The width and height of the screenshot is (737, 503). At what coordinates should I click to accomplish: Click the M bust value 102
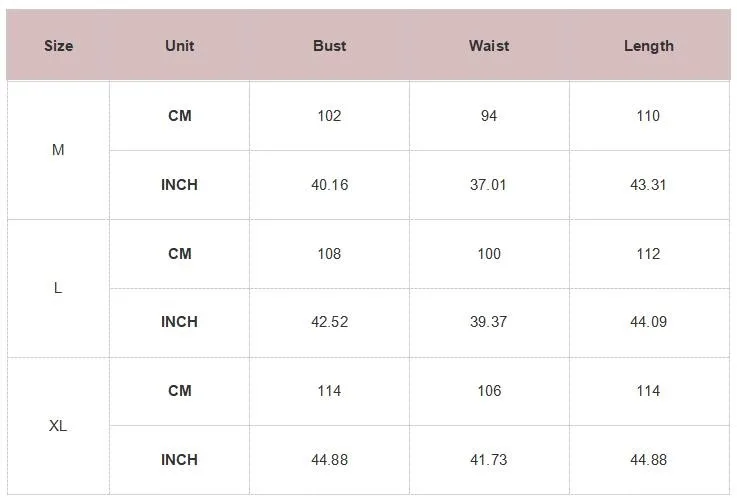329,116
